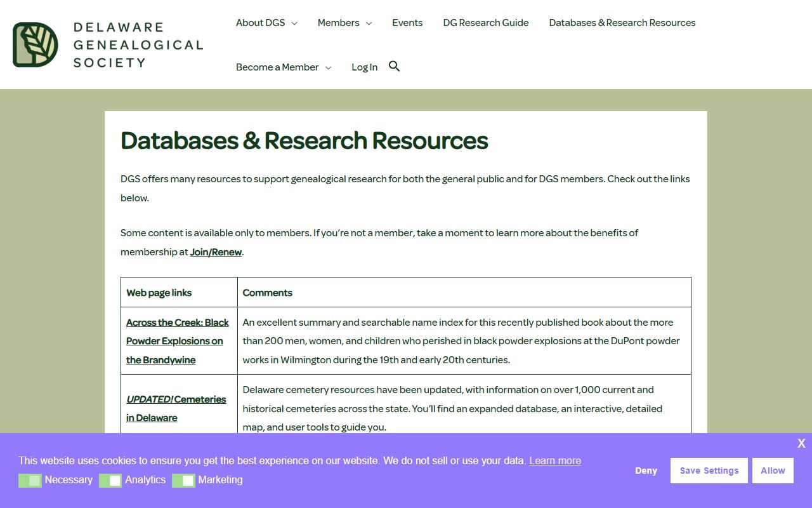Close the cookie banner with the X
The width and height of the screenshot is (812, 508).
point(801,443)
